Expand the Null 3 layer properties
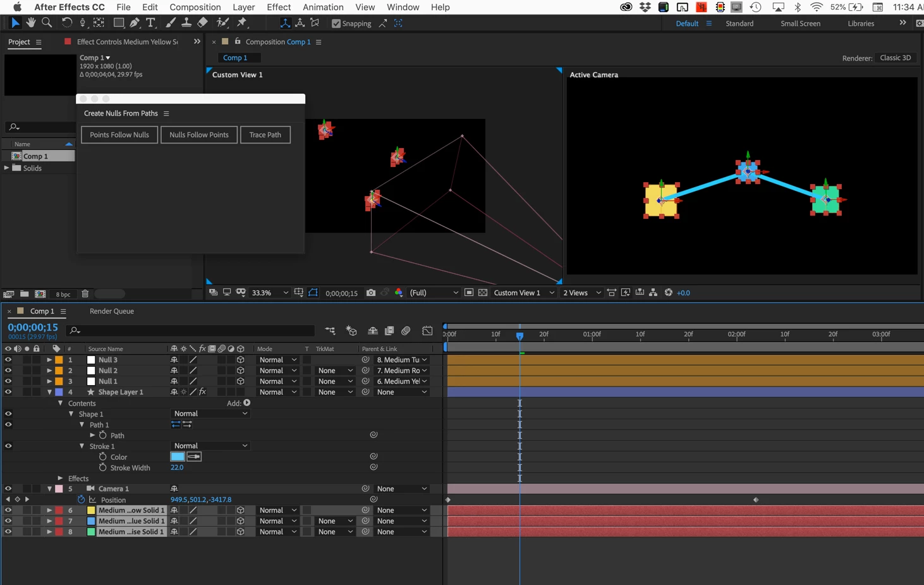 (x=49, y=360)
